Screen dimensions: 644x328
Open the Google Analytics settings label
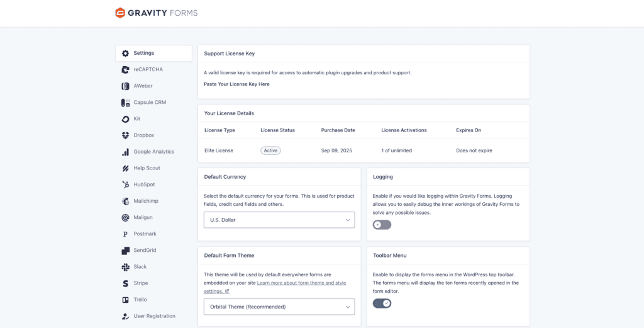153,152
